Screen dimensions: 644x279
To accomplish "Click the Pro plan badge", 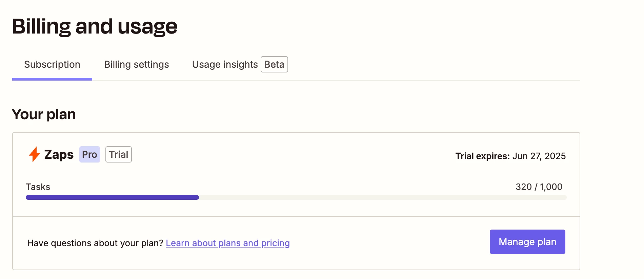I will point(89,154).
